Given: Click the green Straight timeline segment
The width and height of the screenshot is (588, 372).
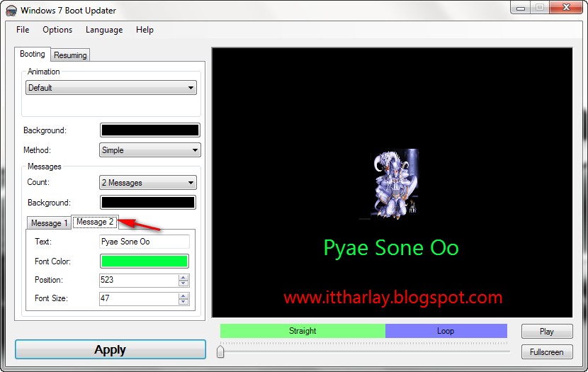Looking at the screenshot, I should tap(303, 331).
